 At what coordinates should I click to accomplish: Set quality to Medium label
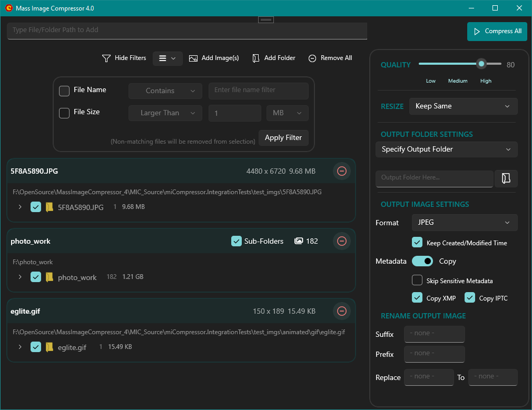click(458, 81)
